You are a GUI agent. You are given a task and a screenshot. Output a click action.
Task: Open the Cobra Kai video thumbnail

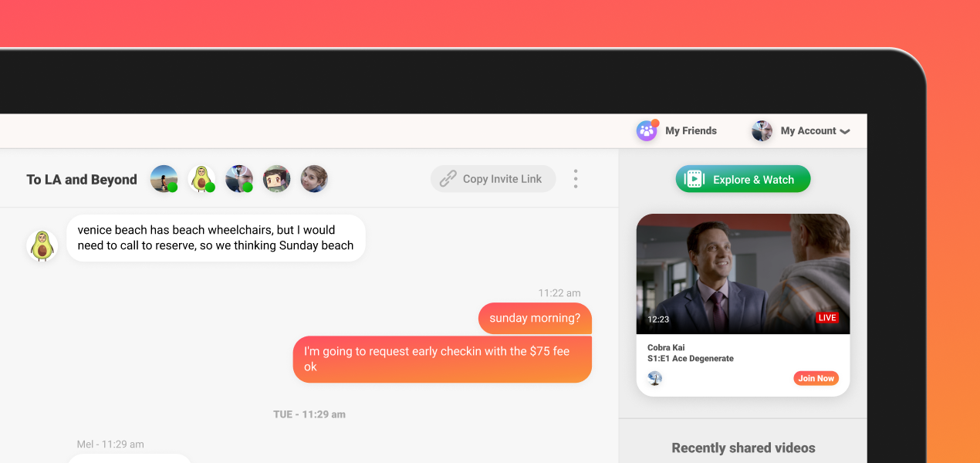[742, 274]
